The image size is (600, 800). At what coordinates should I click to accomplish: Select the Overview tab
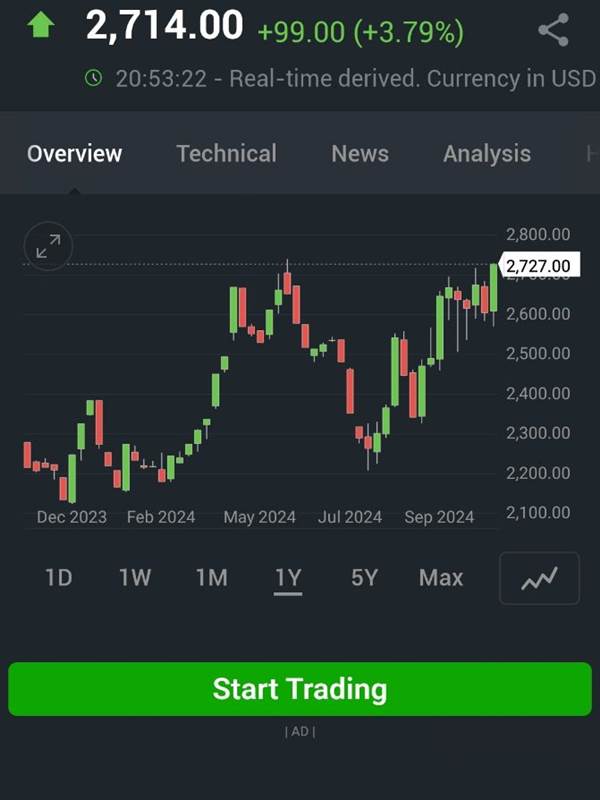(x=74, y=154)
